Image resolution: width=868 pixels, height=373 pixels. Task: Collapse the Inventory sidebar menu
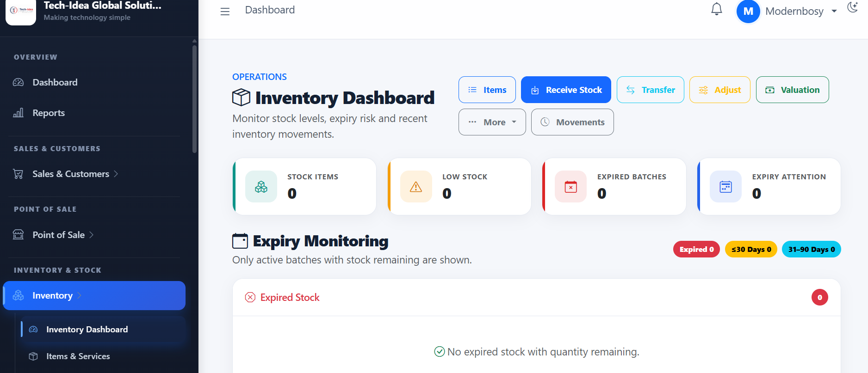tap(94, 295)
